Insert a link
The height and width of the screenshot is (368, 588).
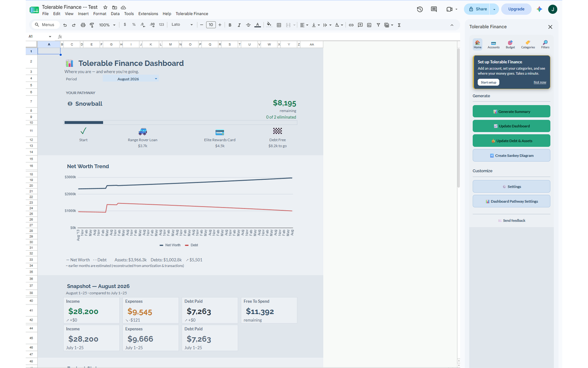pos(351,25)
